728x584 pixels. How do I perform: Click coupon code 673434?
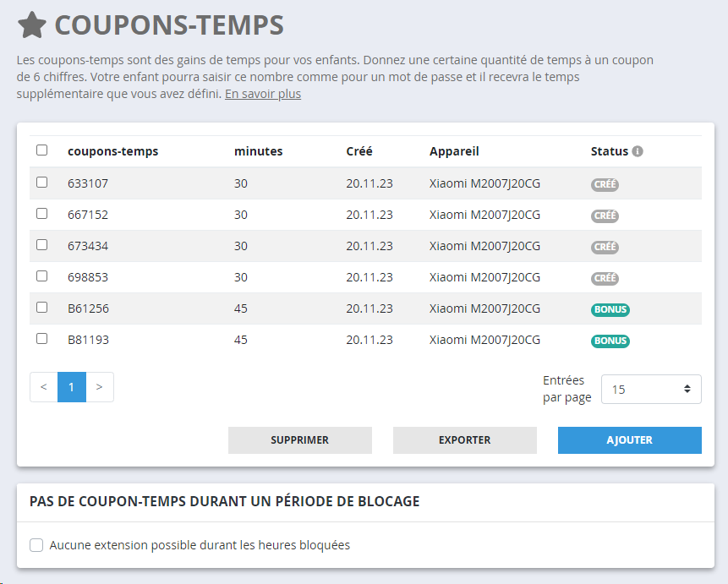pos(88,246)
